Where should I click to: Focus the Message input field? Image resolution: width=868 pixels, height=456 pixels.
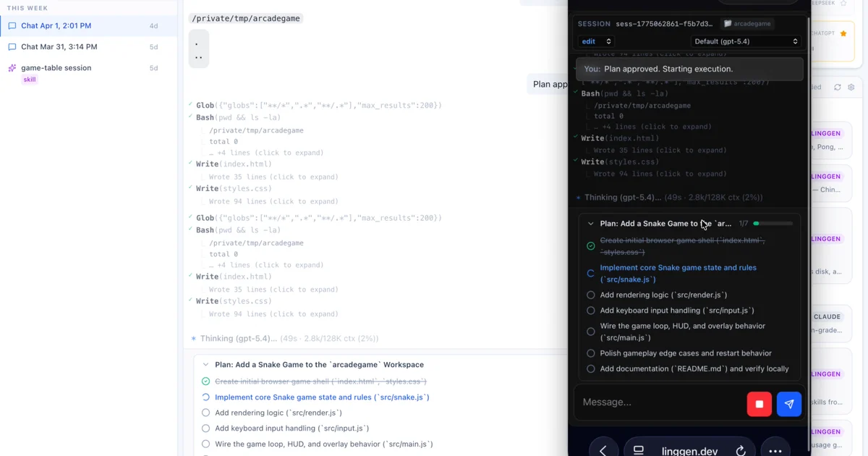pos(658,402)
